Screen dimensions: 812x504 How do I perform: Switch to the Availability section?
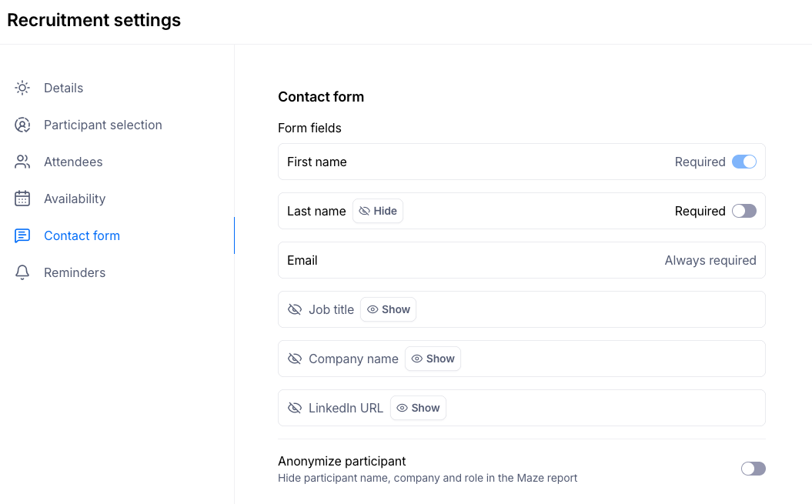tap(75, 199)
